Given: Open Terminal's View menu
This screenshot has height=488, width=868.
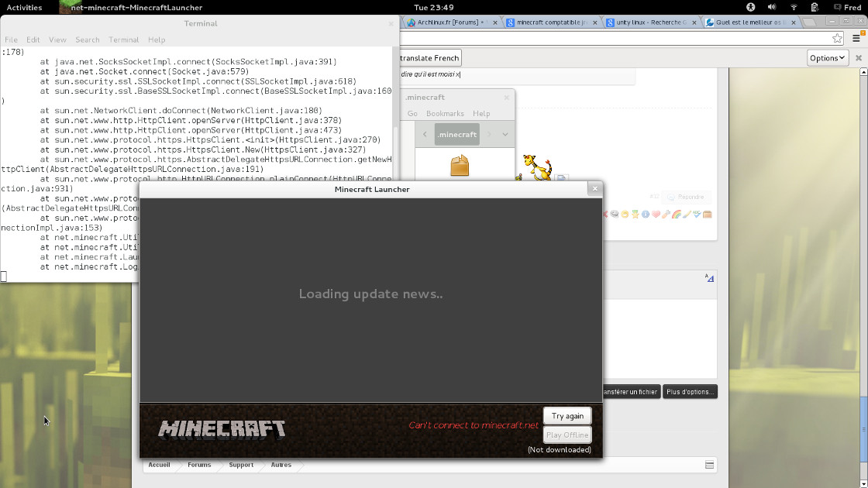Looking at the screenshot, I should (57, 40).
